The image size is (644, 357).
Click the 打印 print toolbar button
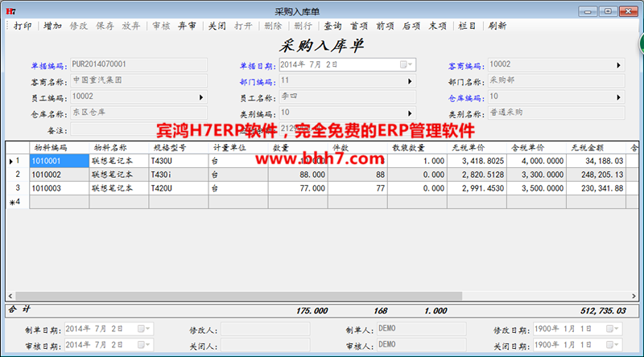click(x=23, y=26)
